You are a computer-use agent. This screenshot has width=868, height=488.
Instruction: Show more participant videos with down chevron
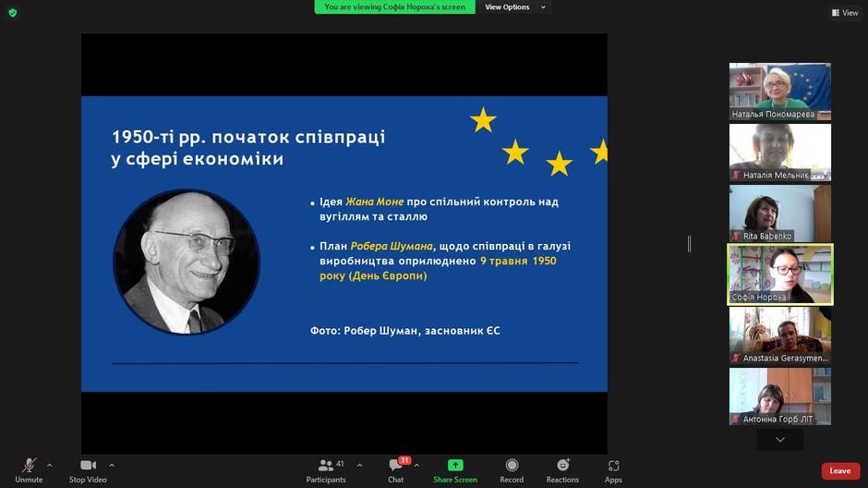click(780, 440)
